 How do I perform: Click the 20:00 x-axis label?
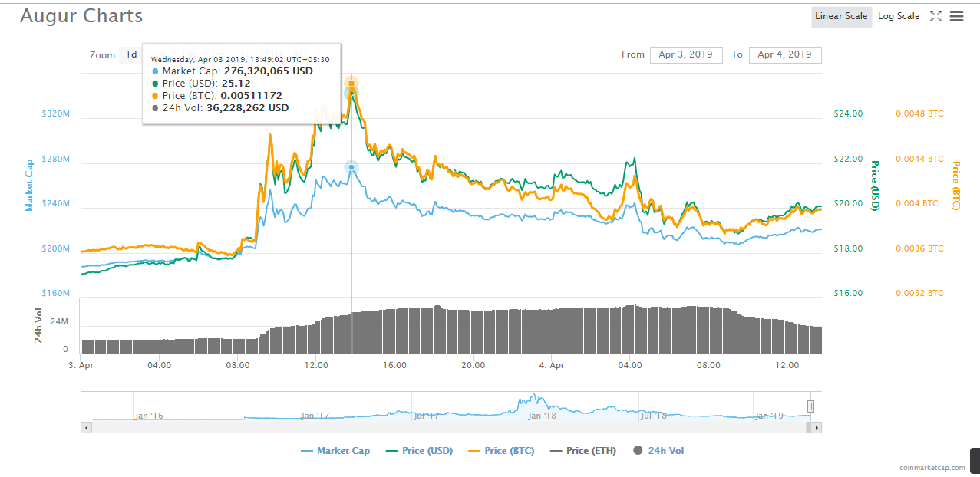click(474, 365)
